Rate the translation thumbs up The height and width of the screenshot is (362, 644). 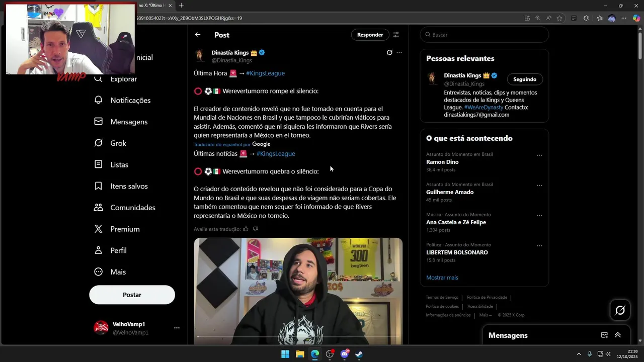(x=246, y=229)
